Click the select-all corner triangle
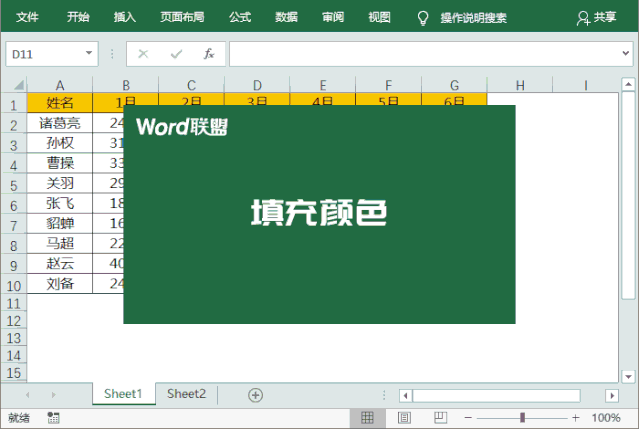The height and width of the screenshot is (429, 639). [19, 85]
